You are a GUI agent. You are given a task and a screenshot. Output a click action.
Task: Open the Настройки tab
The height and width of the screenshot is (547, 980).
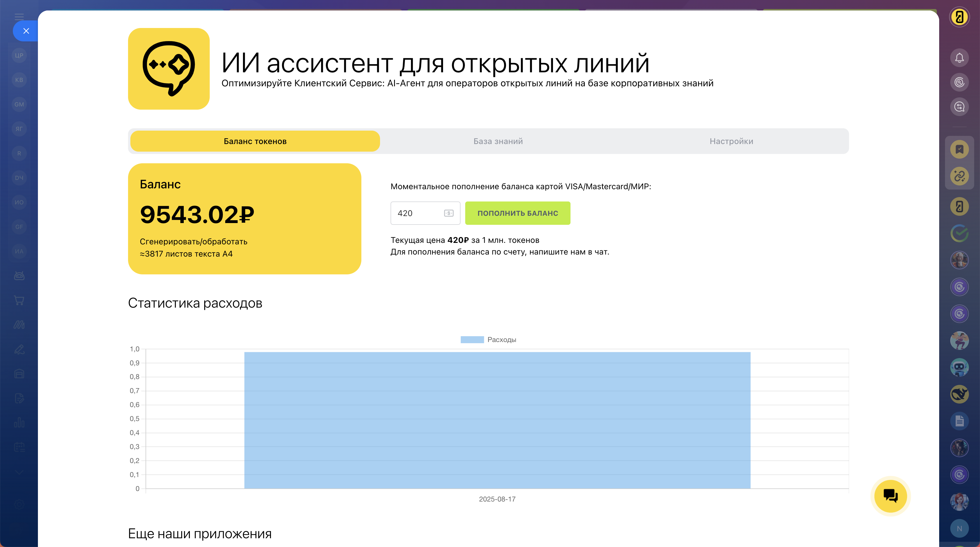click(731, 141)
